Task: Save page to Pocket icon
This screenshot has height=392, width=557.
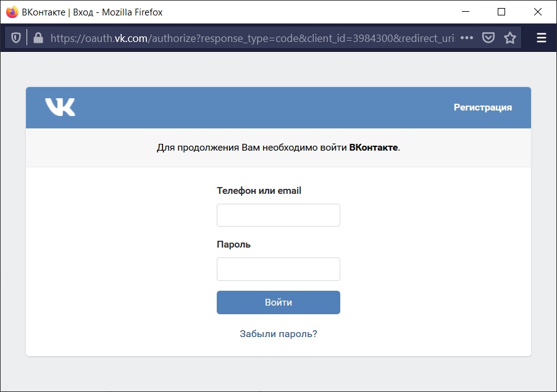Action: click(x=488, y=38)
